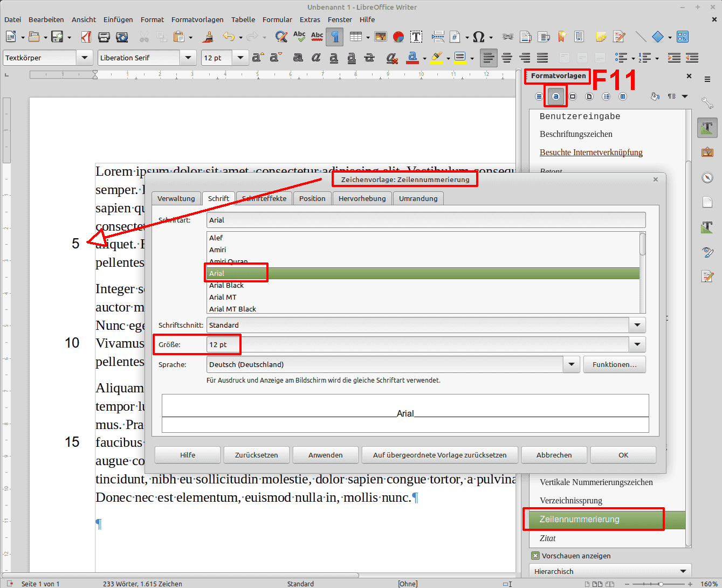
Task: Undo last action with arrow icon
Action: [229, 37]
